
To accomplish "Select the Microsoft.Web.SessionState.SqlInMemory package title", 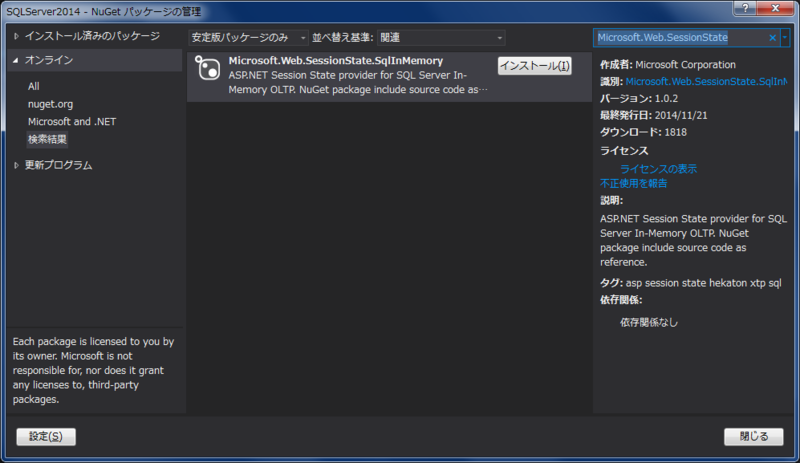I will [336, 61].
